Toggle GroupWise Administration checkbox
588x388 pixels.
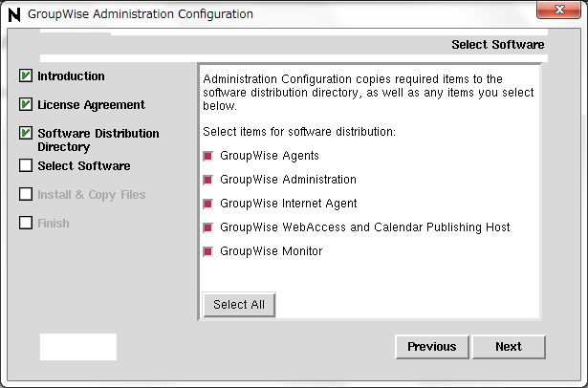[208, 180]
